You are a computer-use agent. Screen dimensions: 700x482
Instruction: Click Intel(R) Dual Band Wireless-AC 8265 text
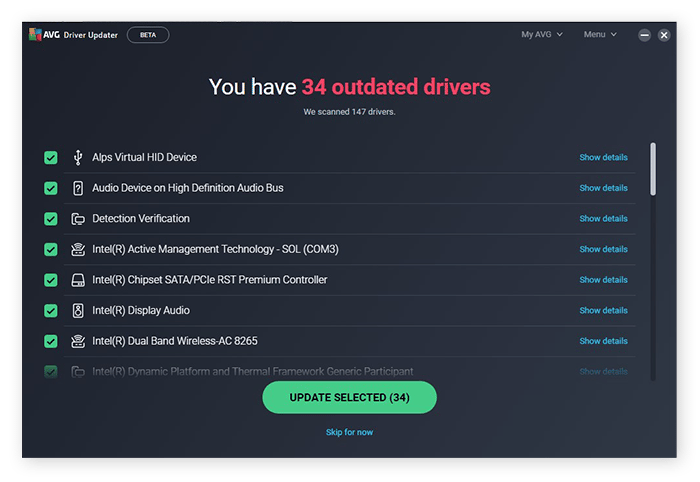click(x=175, y=341)
